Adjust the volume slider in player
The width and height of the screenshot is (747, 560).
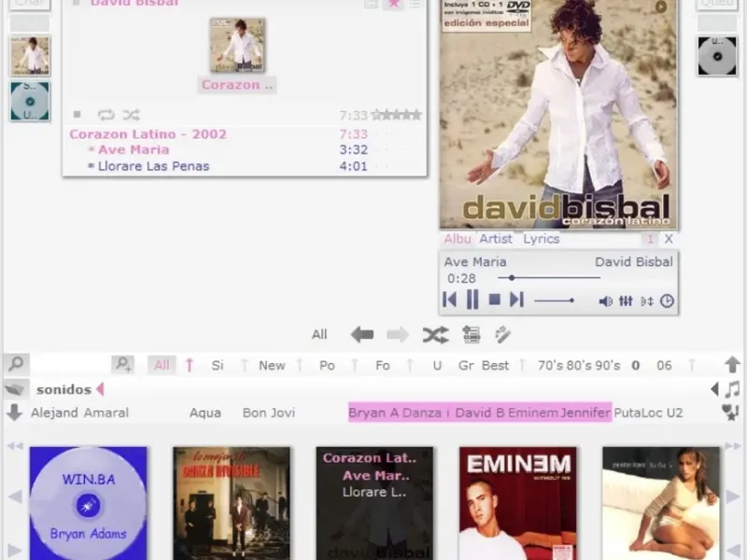(x=554, y=301)
